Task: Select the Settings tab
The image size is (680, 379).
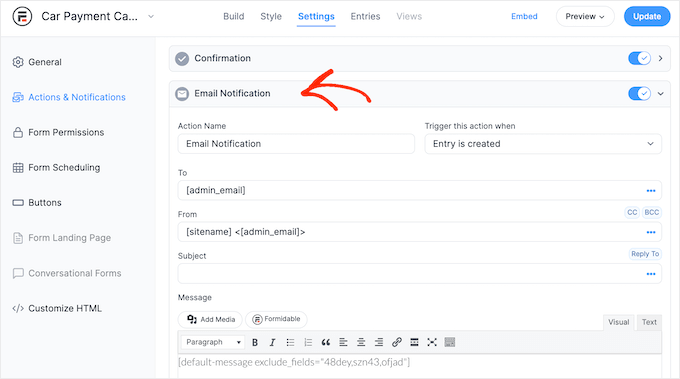Action: pos(316,16)
